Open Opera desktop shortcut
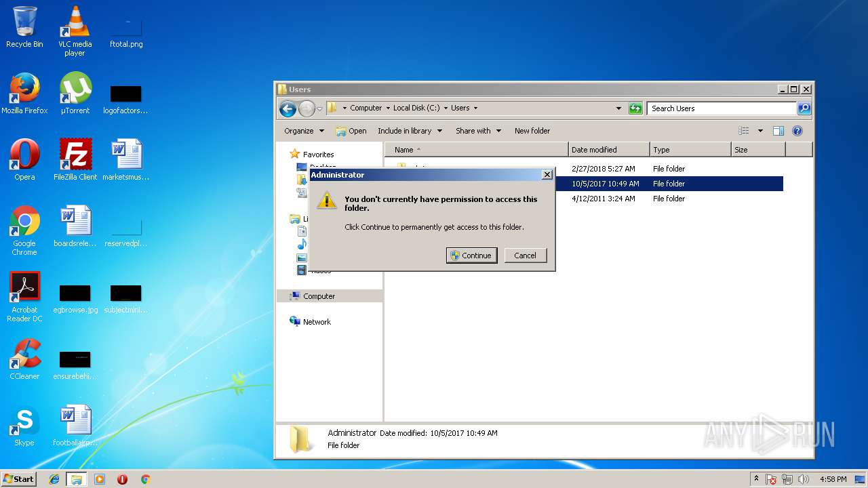The height and width of the screenshot is (488, 868). (24, 160)
